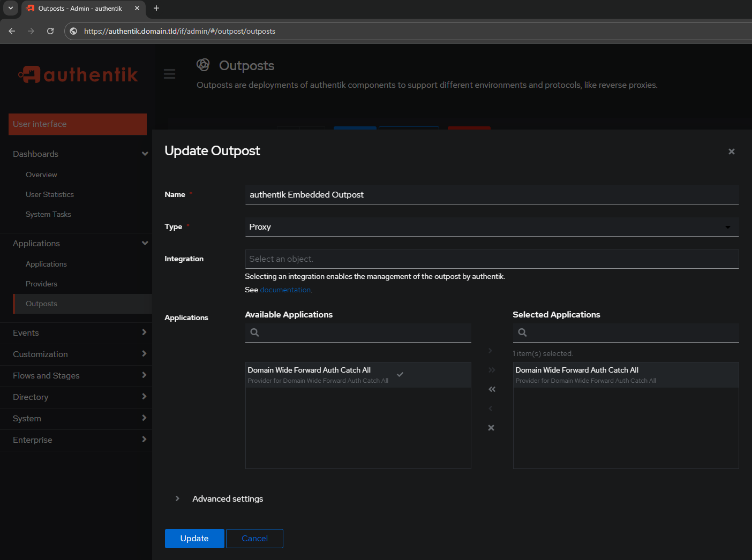Open User Statistics in sidebar
752x560 pixels.
coord(50,194)
